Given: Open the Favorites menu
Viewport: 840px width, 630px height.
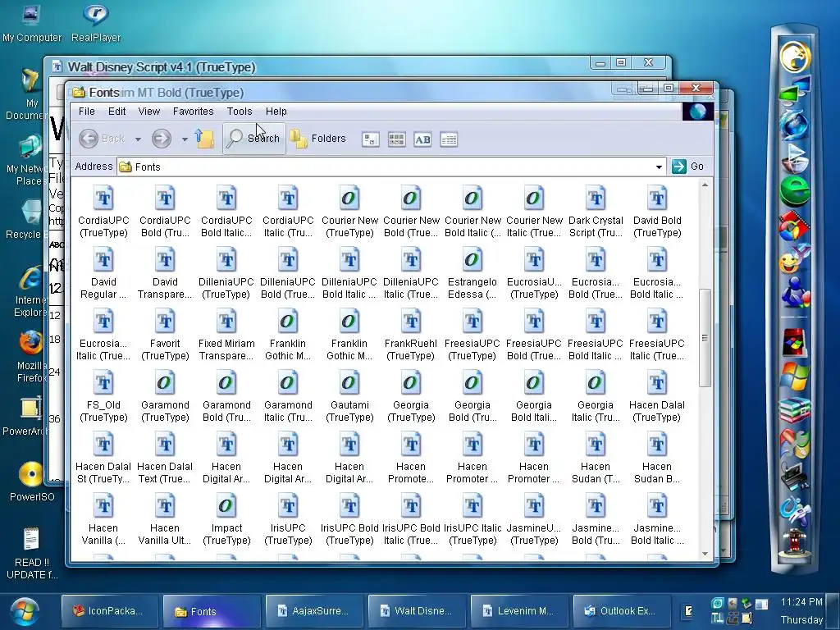Looking at the screenshot, I should pos(193,112).
